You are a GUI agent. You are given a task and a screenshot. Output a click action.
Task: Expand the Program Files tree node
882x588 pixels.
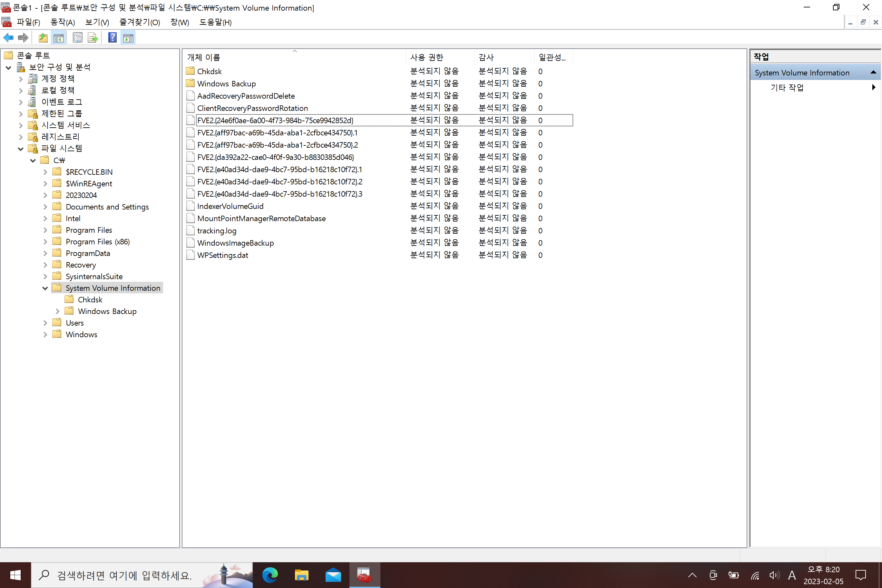pos(45,230)
